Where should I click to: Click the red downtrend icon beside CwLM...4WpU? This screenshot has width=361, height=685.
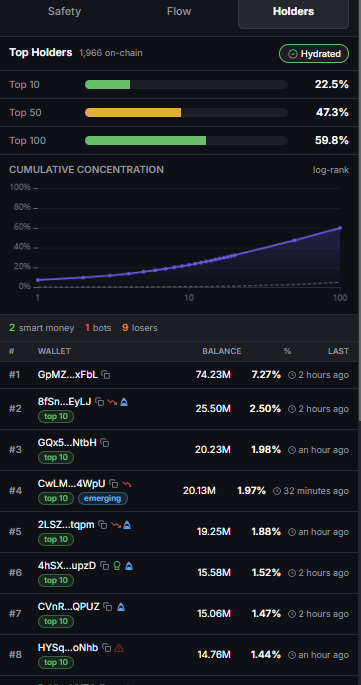pyautogui.click(x=126, y=484)
